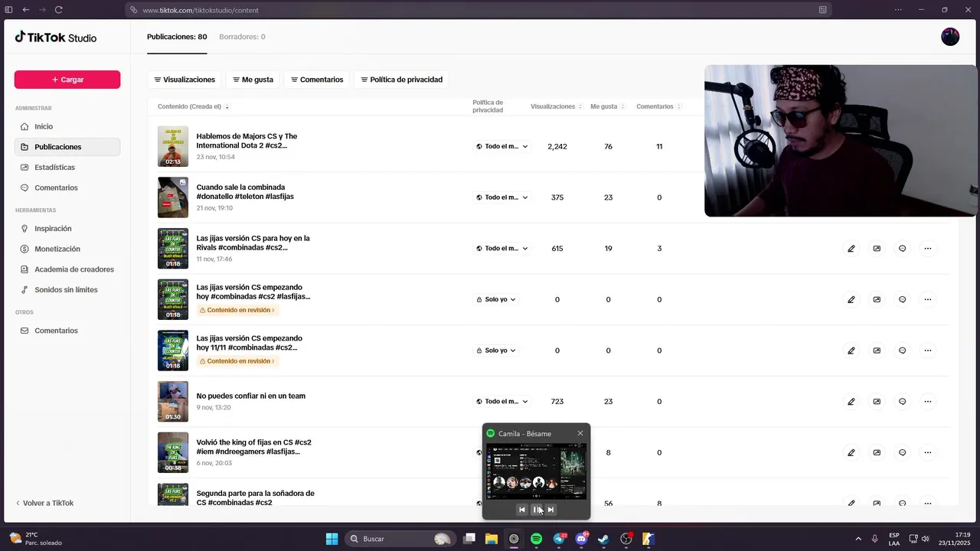Open 'Solo yo' dropdown for 'empezando hoy 11/11' post
The height and width of the screenshot is (551, 980).
click(x=496, y=350)
